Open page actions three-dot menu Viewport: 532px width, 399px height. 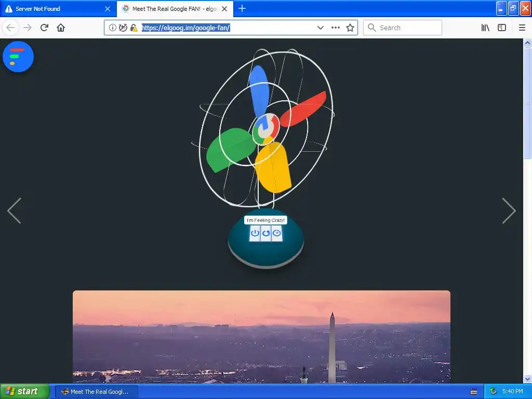coord(336,28)
